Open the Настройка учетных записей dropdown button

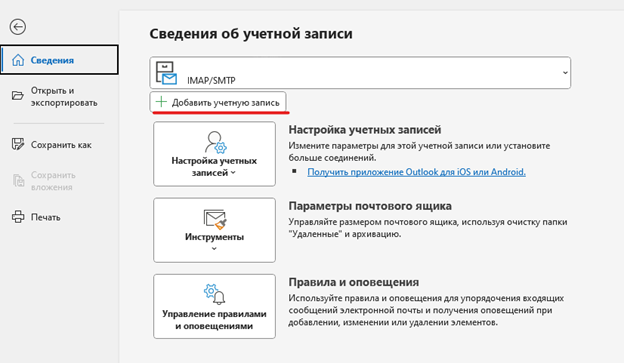click(214, 154)
